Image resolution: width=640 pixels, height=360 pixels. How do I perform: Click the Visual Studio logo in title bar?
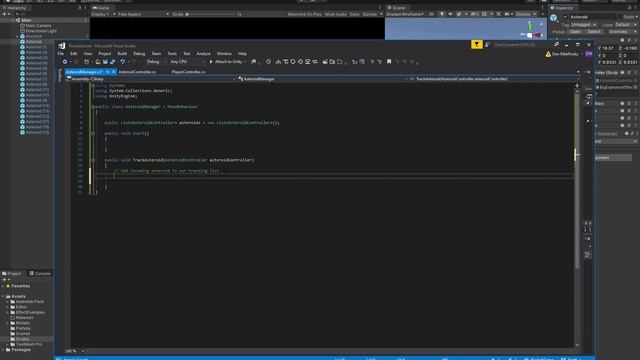[x=62, y=46]
